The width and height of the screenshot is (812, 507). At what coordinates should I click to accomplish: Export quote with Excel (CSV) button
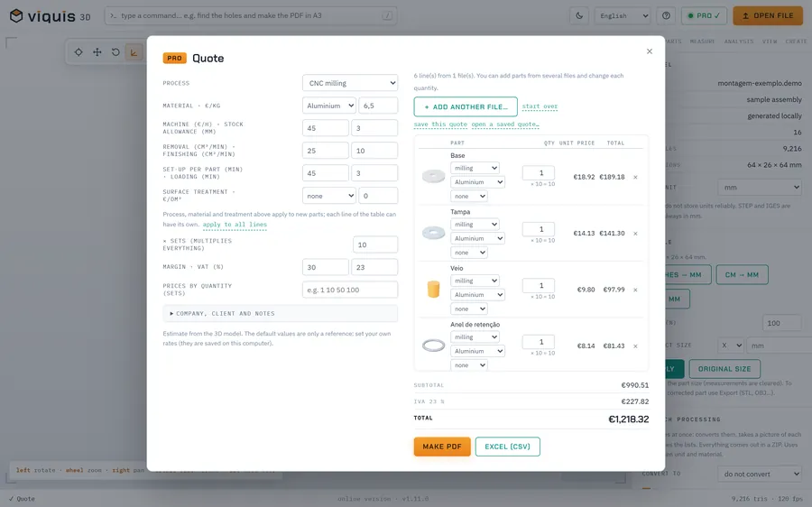[x=507, y=447]
